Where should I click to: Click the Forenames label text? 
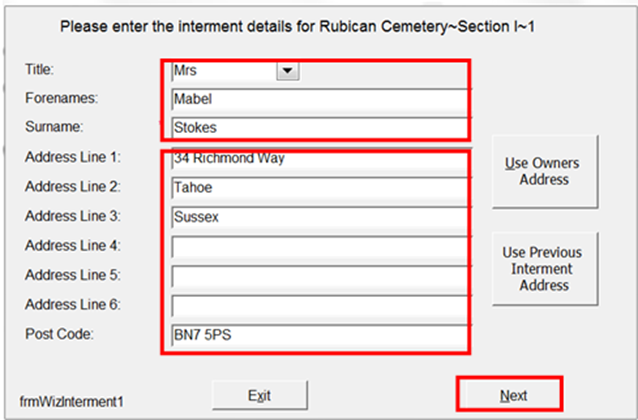point(59,98)
